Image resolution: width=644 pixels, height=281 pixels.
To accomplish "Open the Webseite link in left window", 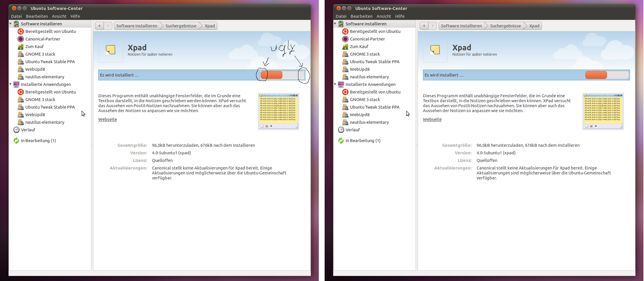I will pyautogui.click(x=108, y=119).
